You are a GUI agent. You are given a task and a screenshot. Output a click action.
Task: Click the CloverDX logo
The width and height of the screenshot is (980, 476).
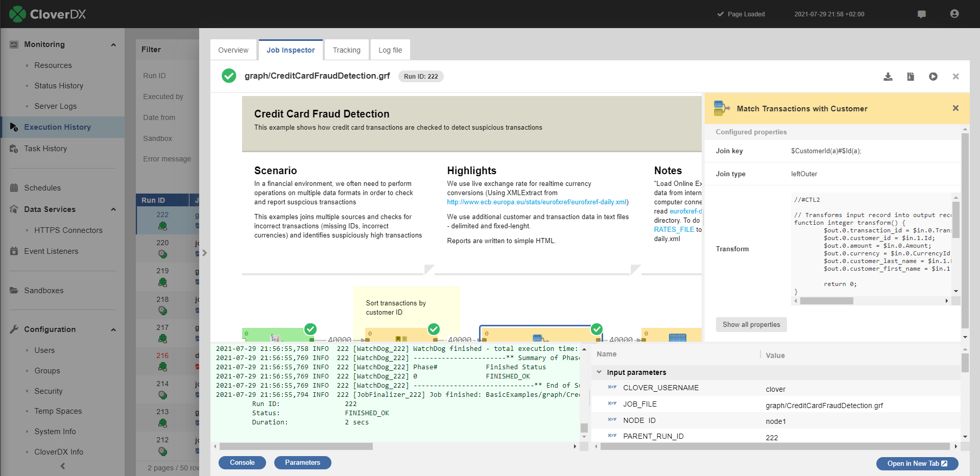47,14
